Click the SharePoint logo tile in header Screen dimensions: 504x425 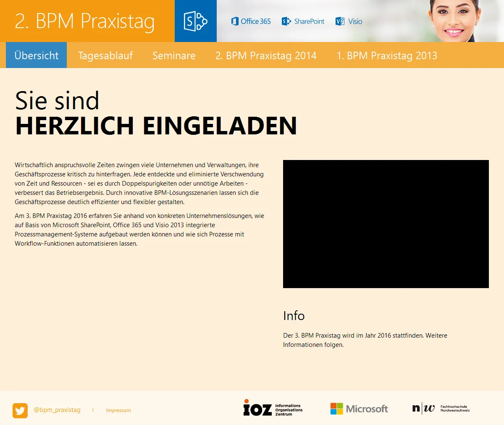pos(196,21)
